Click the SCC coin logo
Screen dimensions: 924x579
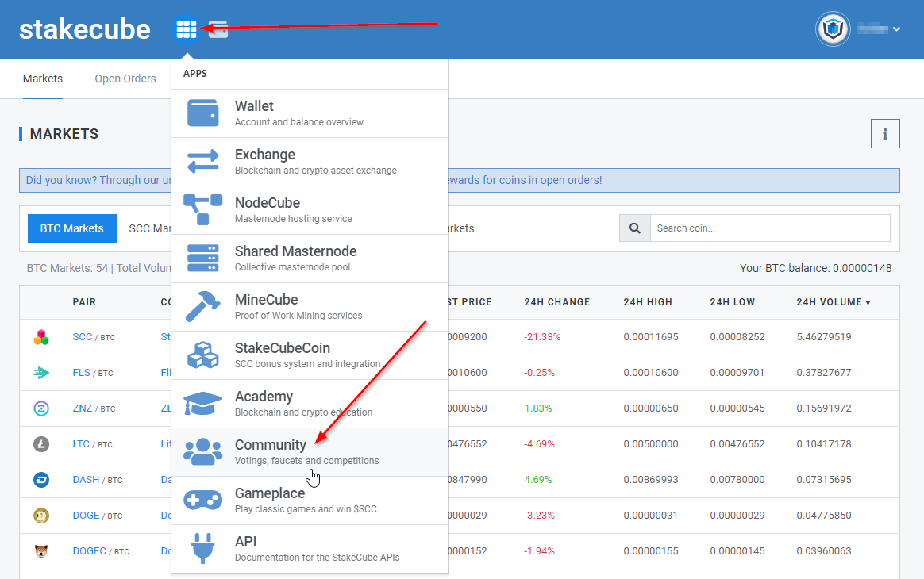[41, 338]
